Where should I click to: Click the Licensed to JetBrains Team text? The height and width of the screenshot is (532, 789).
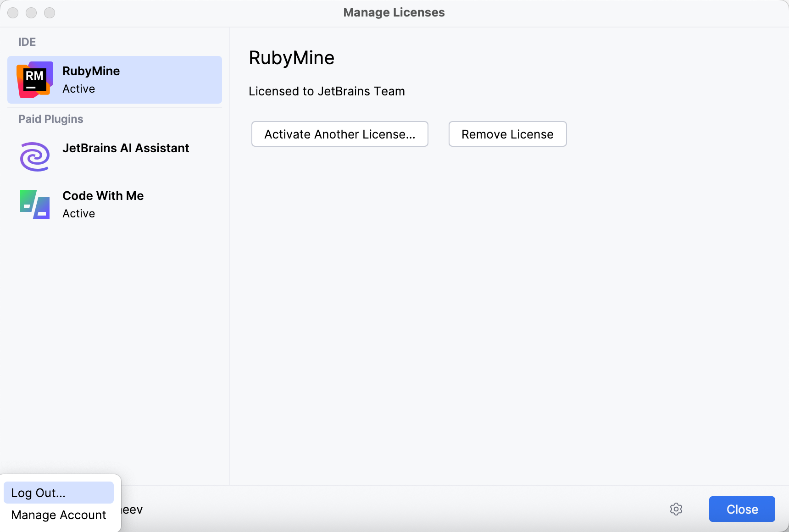coord(327,91)
